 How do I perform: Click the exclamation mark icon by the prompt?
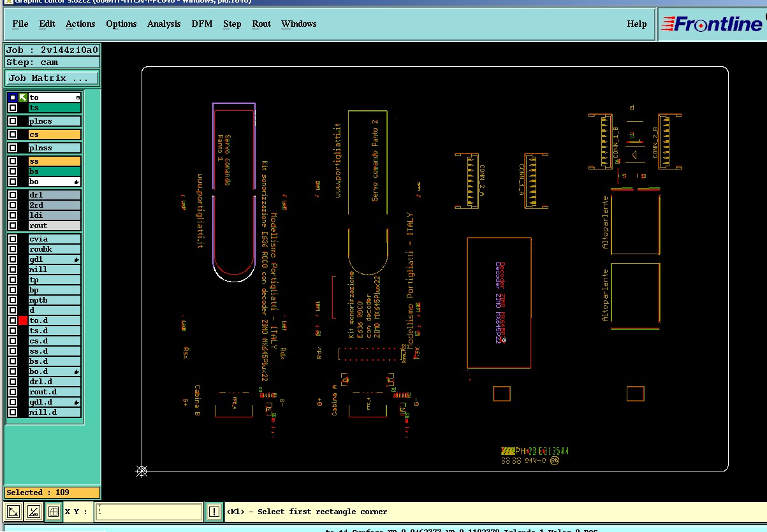(x=214, y=511)
